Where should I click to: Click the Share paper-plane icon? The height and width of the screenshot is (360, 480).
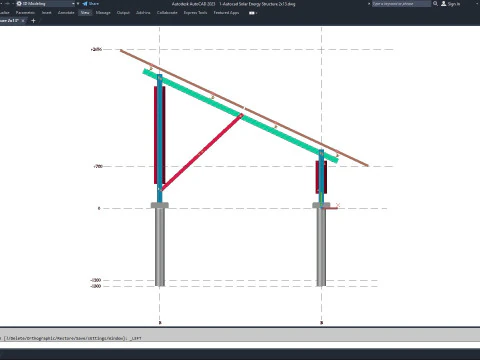(85, 4)
